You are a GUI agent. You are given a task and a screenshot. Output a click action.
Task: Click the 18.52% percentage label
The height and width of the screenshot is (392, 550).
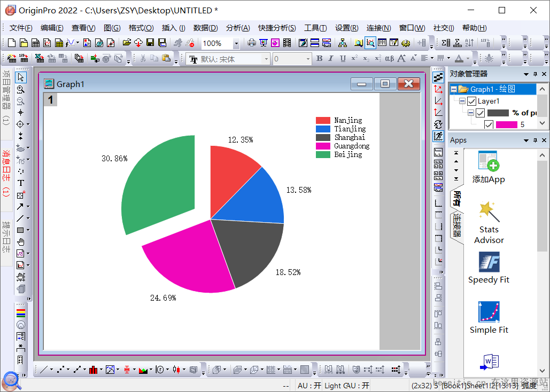tap(288, 272)
